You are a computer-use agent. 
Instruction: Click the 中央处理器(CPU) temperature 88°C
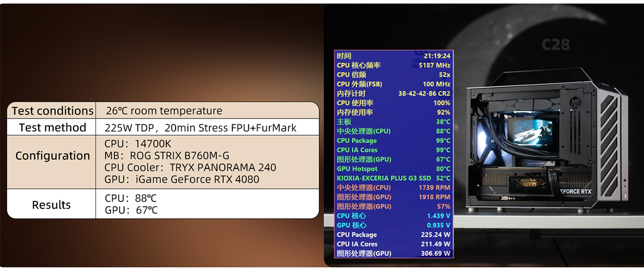(443, 131)
